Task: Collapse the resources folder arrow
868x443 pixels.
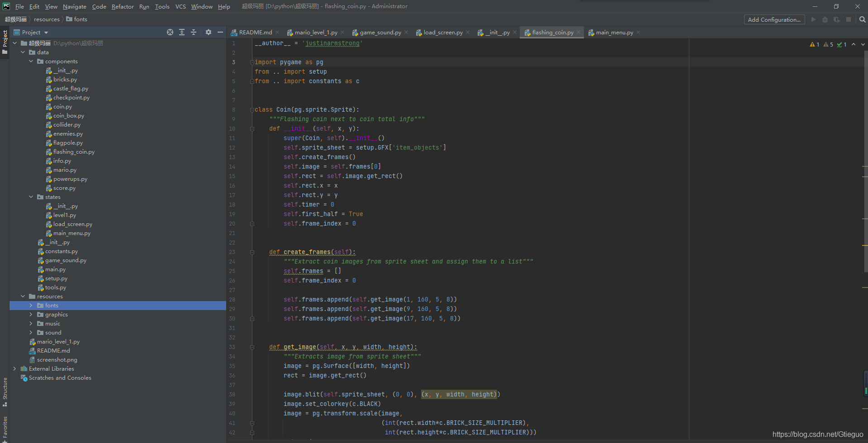Action: pyautogui.click(x=23, y=296)
